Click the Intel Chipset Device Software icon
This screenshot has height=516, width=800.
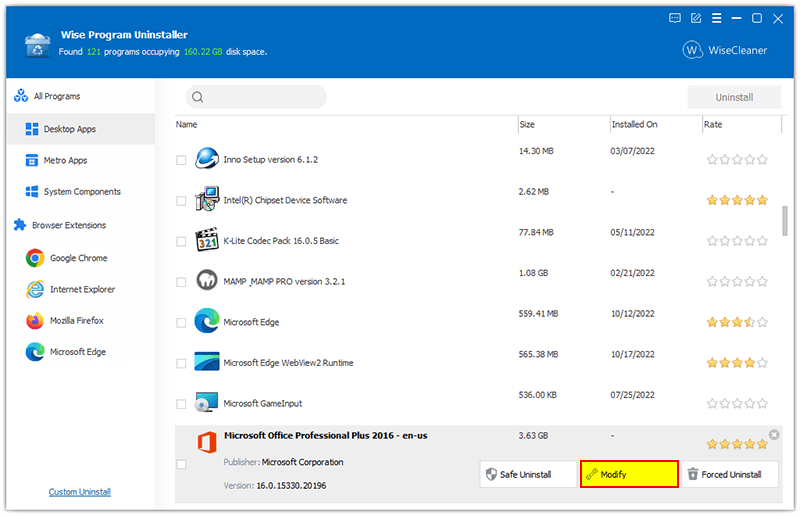pos(207,199)
